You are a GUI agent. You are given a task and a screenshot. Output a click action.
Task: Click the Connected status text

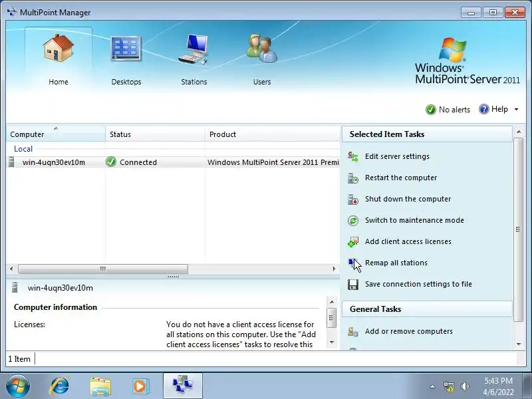click(138, 162)
